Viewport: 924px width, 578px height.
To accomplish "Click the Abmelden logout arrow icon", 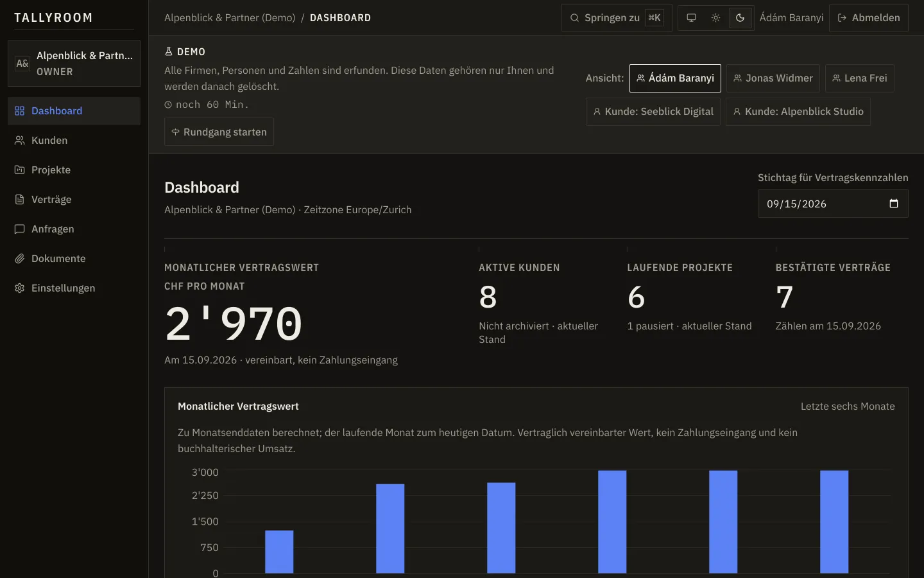I will (x=843, y=18).
